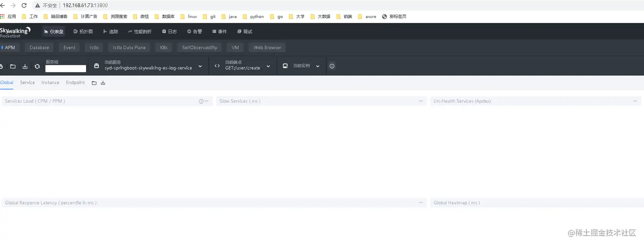This screenshot has height=245, width=644.
Task: Click the download icon beside Endpoint tab
Action: pyautogui.click(x=103, y=83)
